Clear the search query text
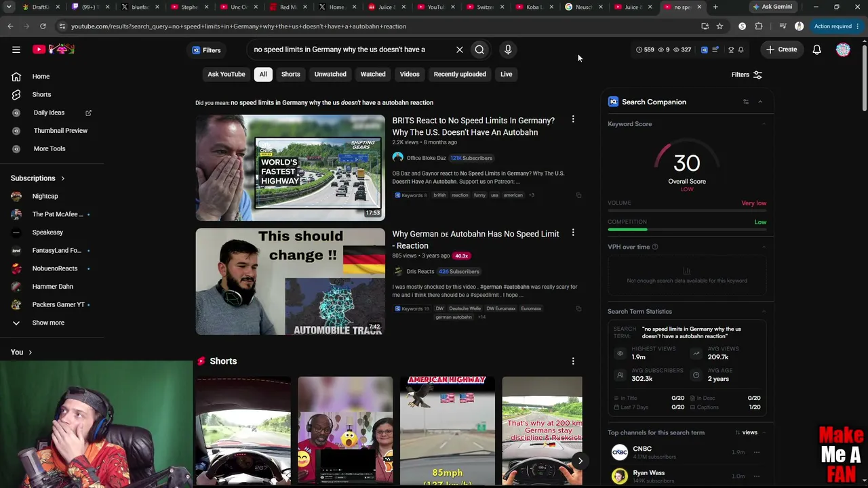Screen dimensions: 868x488 click(x=459, y=49)
